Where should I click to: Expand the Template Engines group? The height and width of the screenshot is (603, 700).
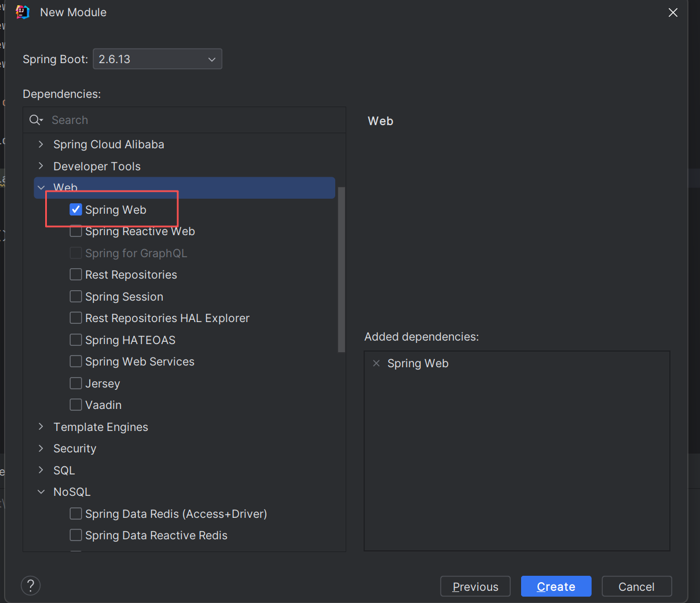click(x=41, y=427)
